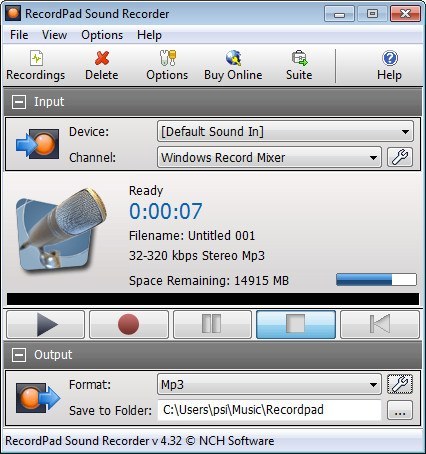Open channel settings wrench button

(x=400, y=157)
